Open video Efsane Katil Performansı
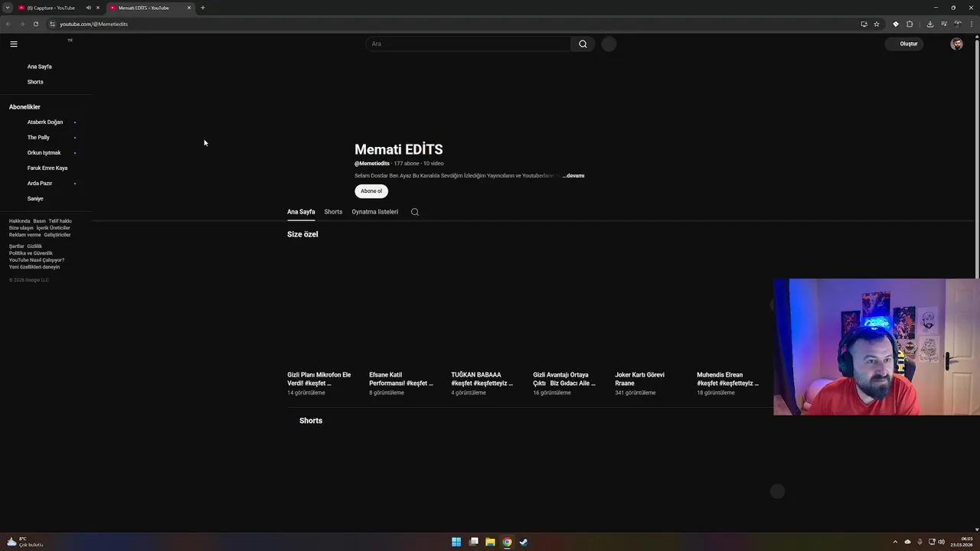The width and height of the screenshot is (980, 551). coord(401,379)
